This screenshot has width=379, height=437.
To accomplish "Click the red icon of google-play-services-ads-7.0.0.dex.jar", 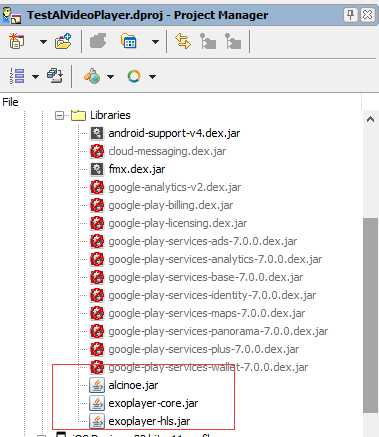I will [97, 241].
